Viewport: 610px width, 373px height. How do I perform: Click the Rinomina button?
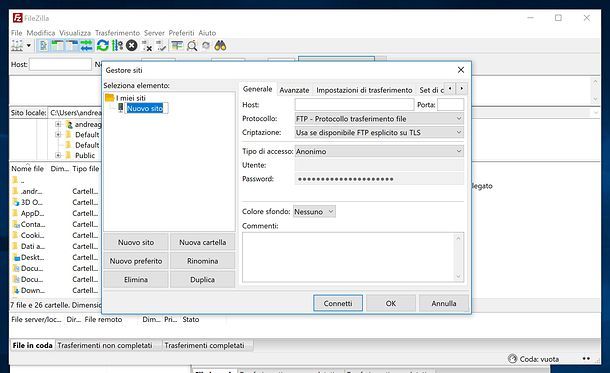tap(202, 261)
